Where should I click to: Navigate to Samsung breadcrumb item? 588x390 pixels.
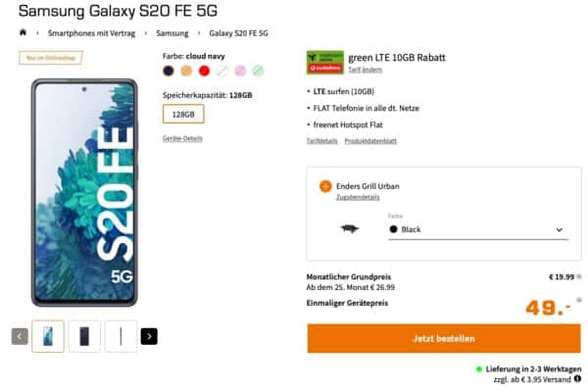pyautogui.click(x=172, y=33)
